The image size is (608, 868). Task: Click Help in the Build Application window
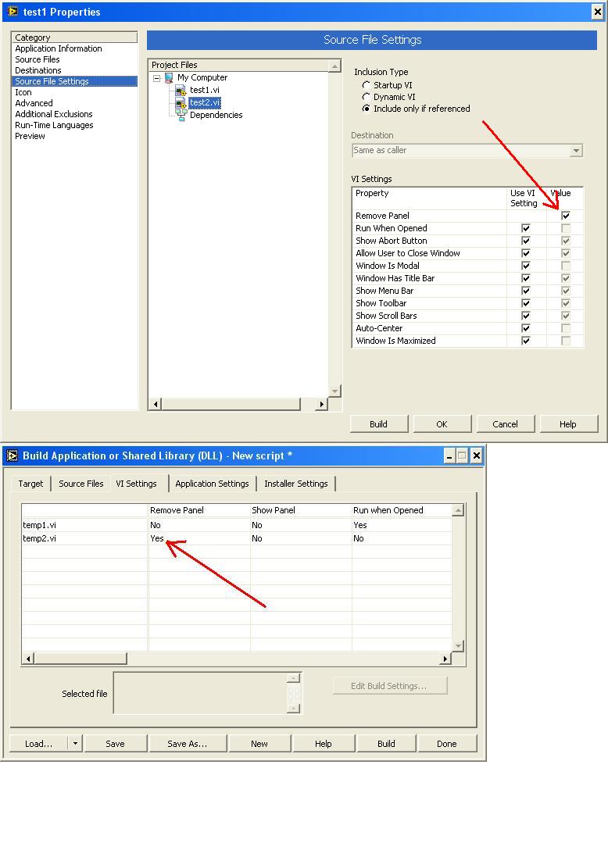click(324, 744)
